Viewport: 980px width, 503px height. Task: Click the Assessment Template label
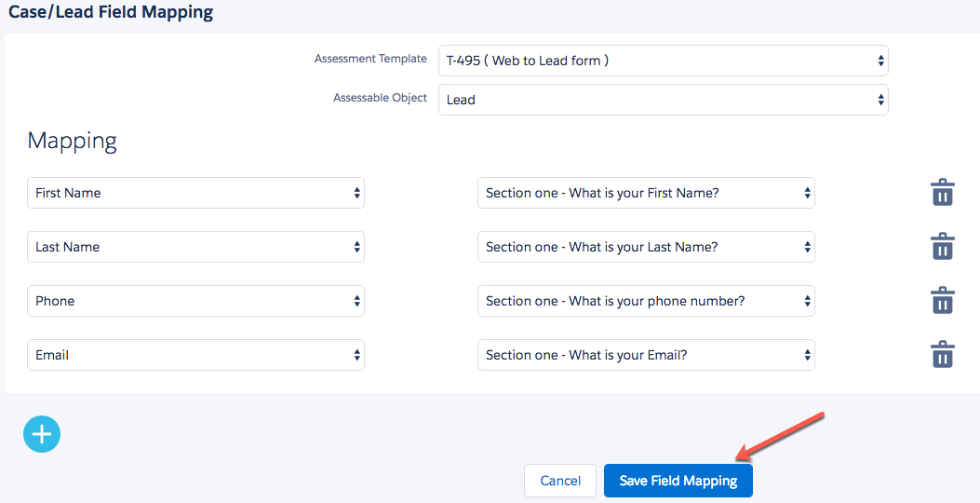[370, 59]
